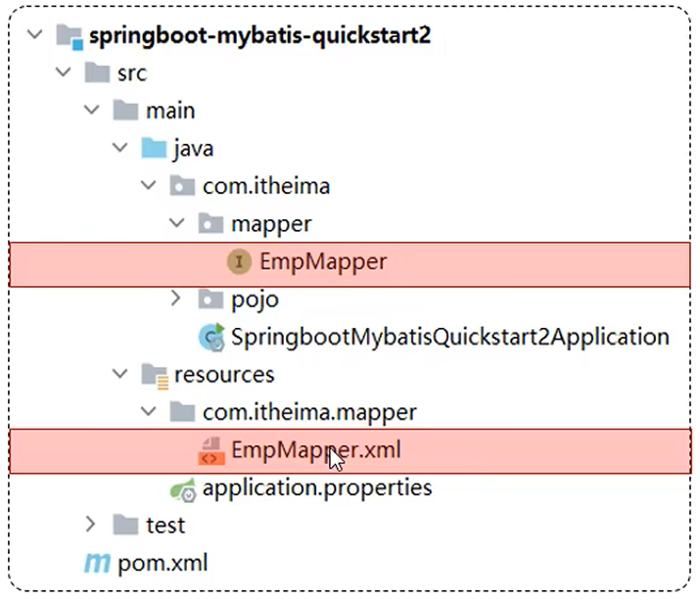Click the EmpMapper.xml file icon
This screenshot has height=600, width=700.
point(211,450)
